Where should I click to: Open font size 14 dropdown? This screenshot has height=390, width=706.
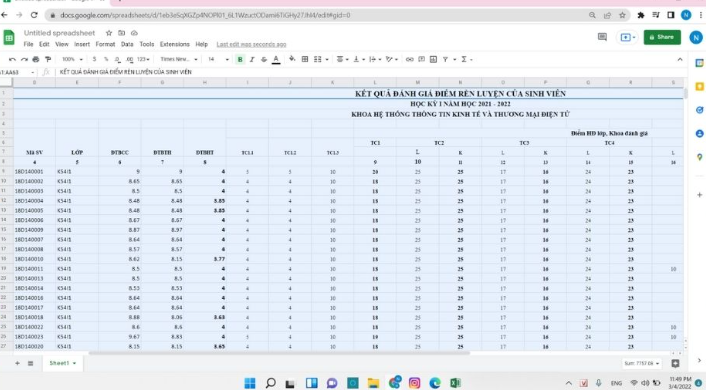218,59
